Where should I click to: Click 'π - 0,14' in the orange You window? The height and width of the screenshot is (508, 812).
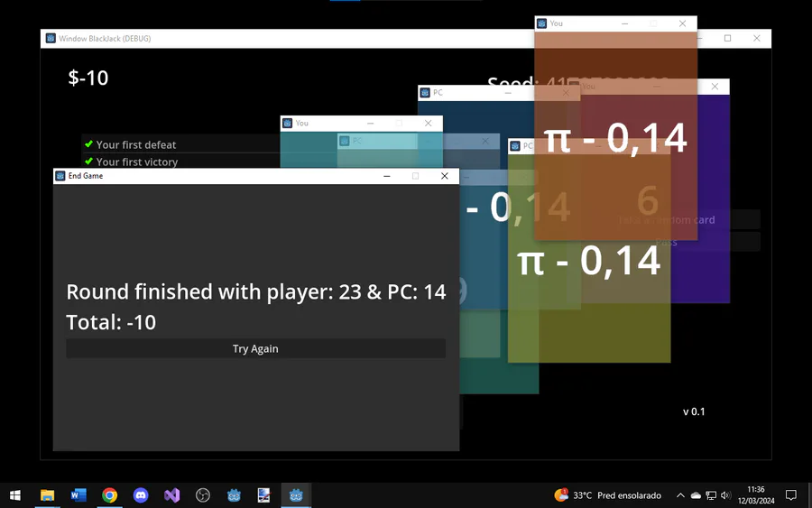[x=615, y=138]
